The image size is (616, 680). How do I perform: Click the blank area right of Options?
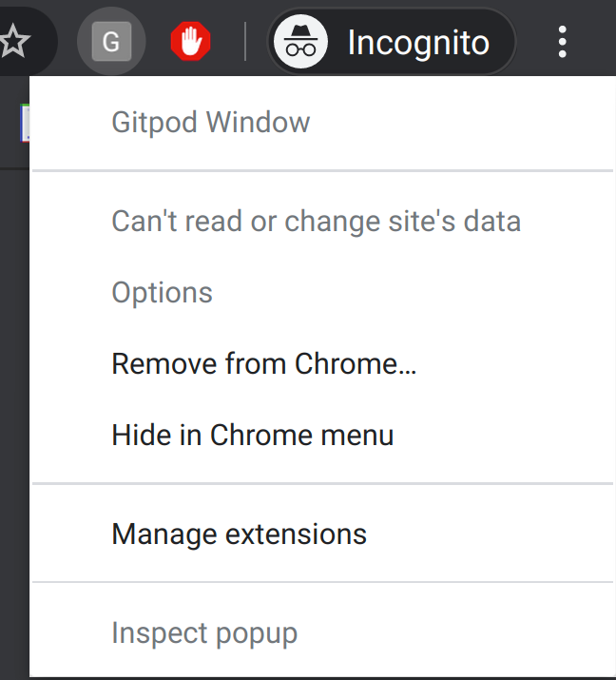[412, 292]
